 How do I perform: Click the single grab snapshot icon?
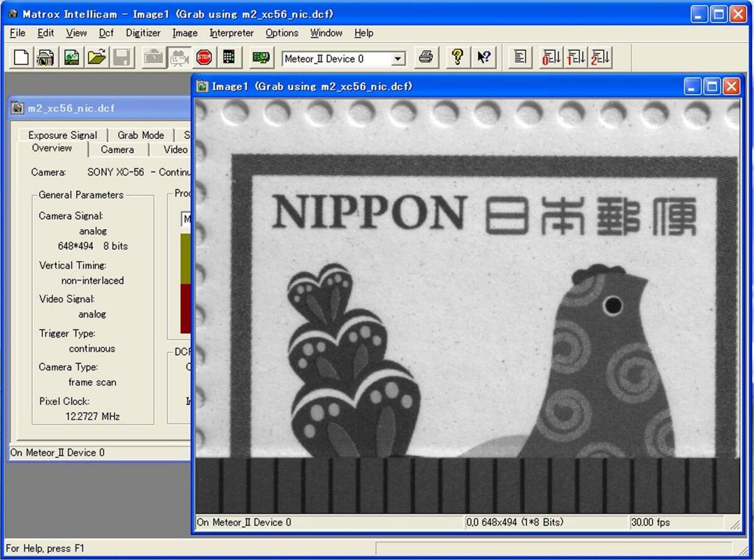click(154, 58)
